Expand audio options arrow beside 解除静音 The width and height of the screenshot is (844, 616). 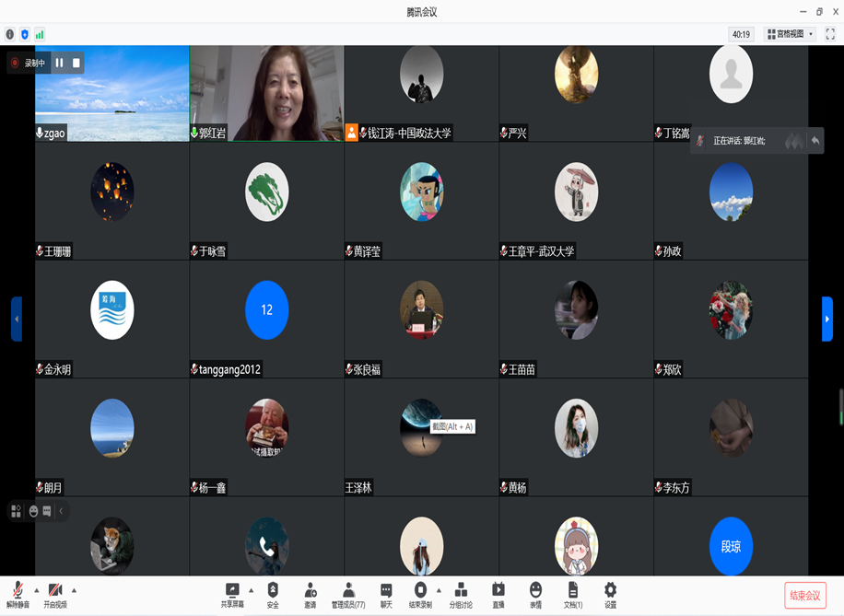coord(37,590)
